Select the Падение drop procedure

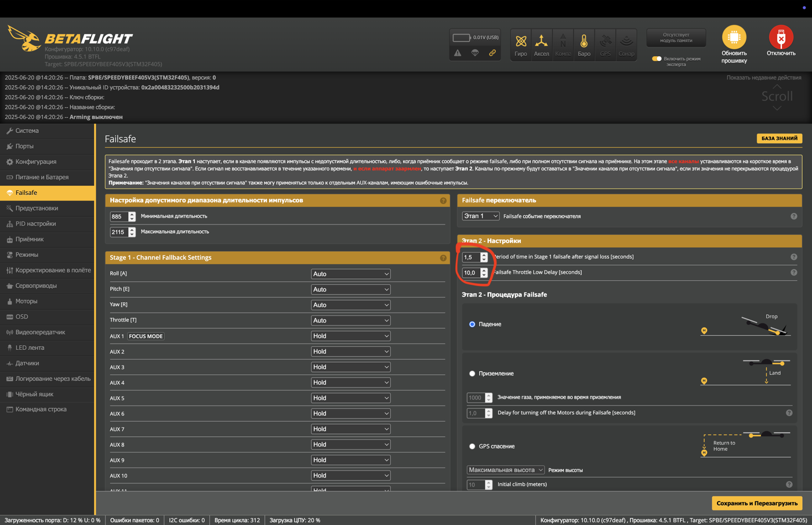tap(472, 324)
